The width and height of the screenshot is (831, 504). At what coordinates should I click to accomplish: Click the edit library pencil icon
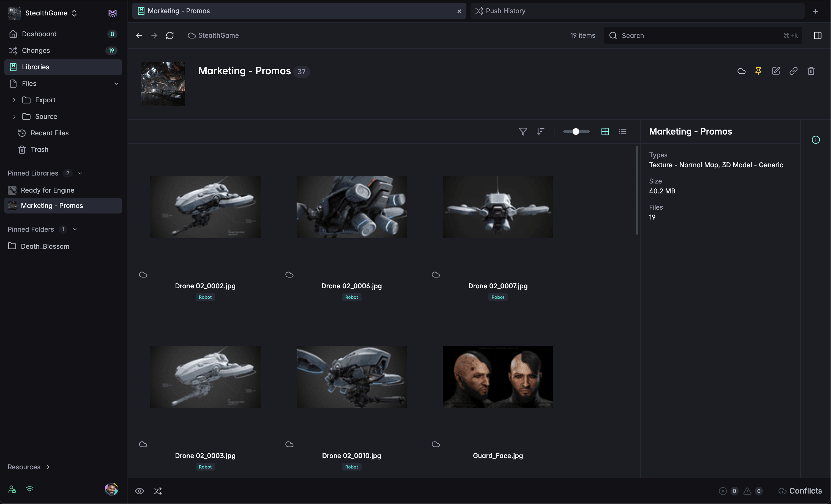(776, 71)
